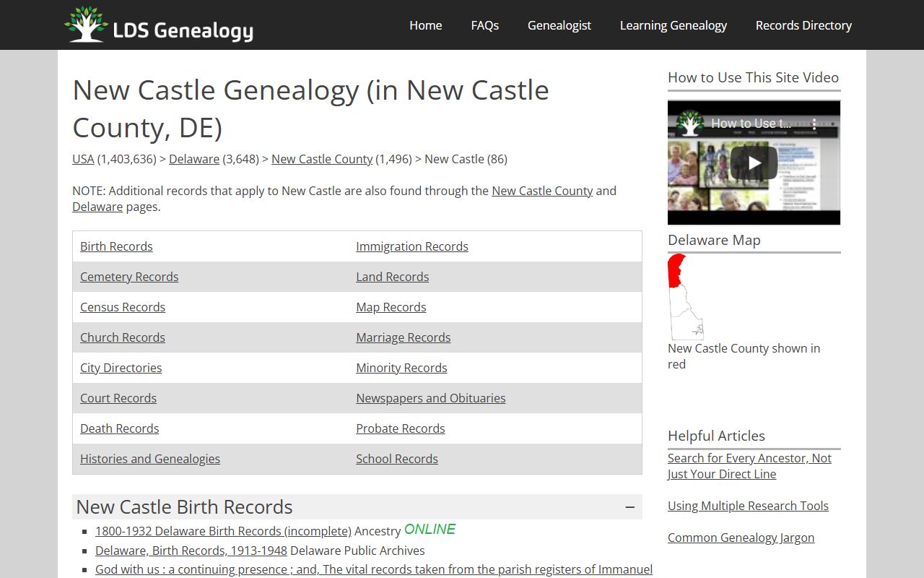The height and width of the screenshot is (578, 924).
Task: Jump to Minority Records
Action: (401, 368)
